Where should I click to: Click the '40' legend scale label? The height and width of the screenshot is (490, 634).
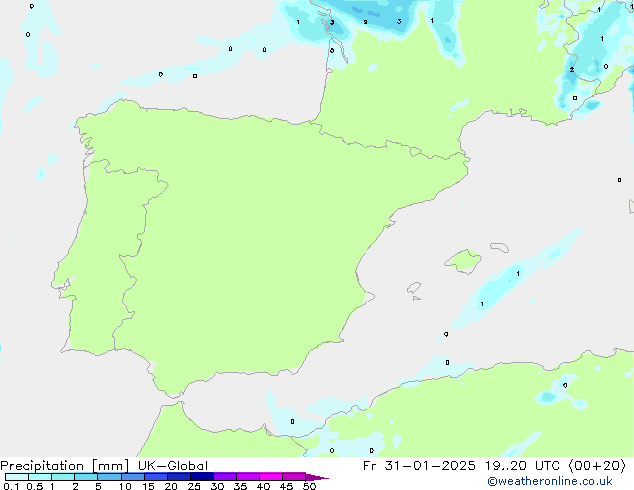(263, 486)
